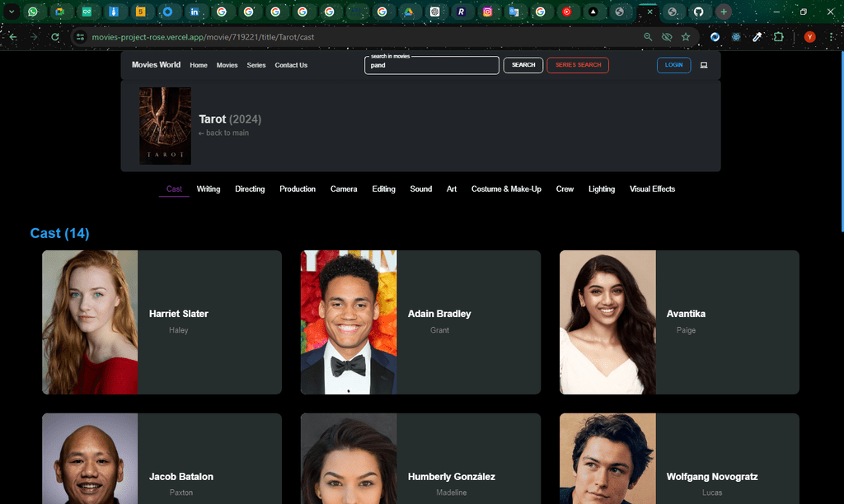Click the LOGIN button

(674, 65)
